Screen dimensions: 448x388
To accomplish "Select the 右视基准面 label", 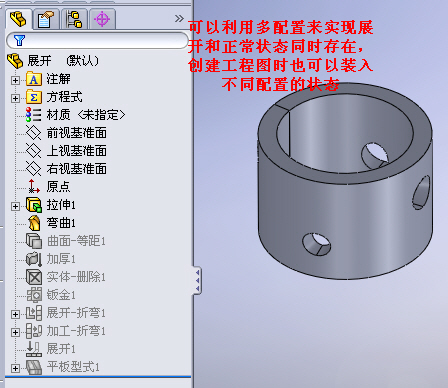I will click(77, 169).
